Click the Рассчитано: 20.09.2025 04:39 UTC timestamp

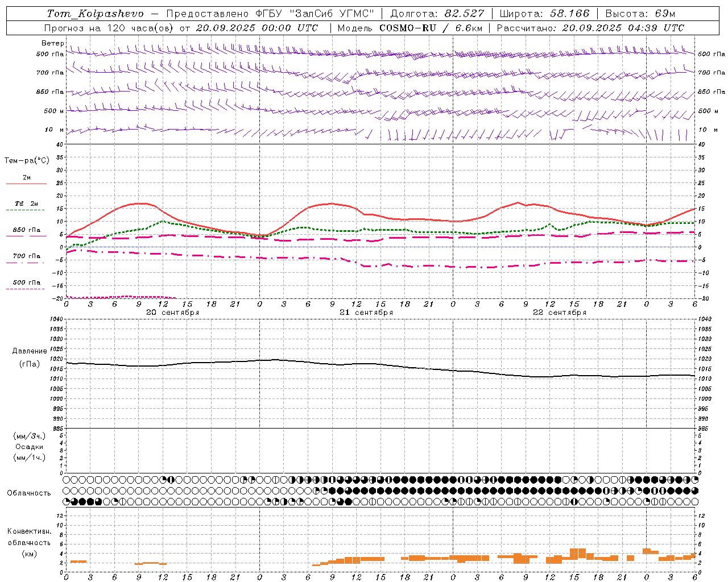pos(590,28)
